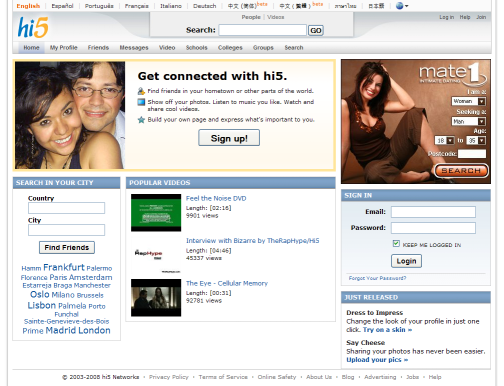Click Forgot Your Password link

tap(377, 278)
